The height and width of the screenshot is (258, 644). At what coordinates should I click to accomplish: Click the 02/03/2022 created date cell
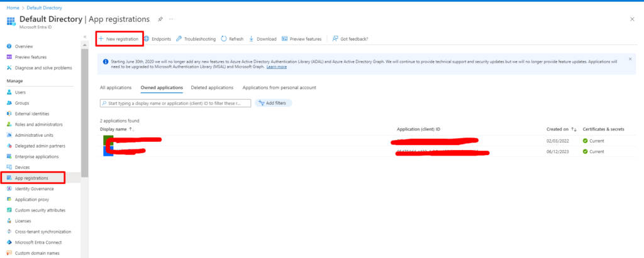[x=557, y=141]
